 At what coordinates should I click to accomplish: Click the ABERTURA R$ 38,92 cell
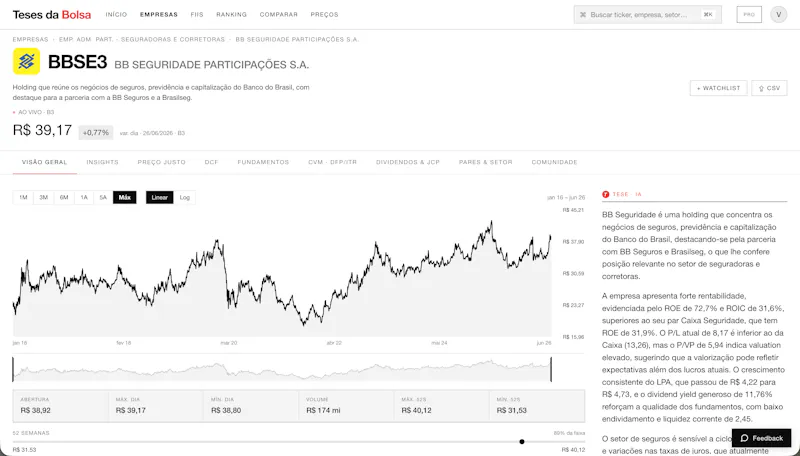61,406
